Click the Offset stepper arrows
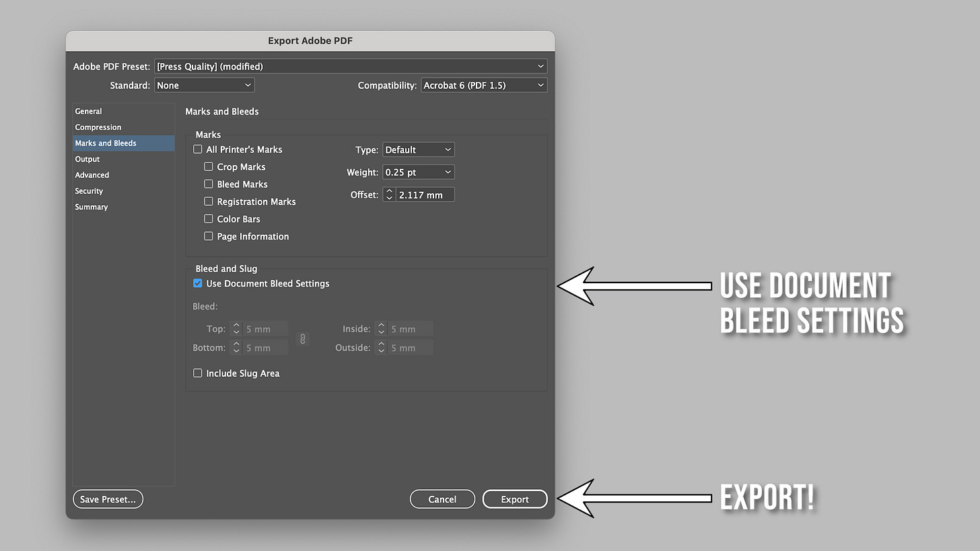The width and height of the screenshot is (980, 551). (389, 194)
